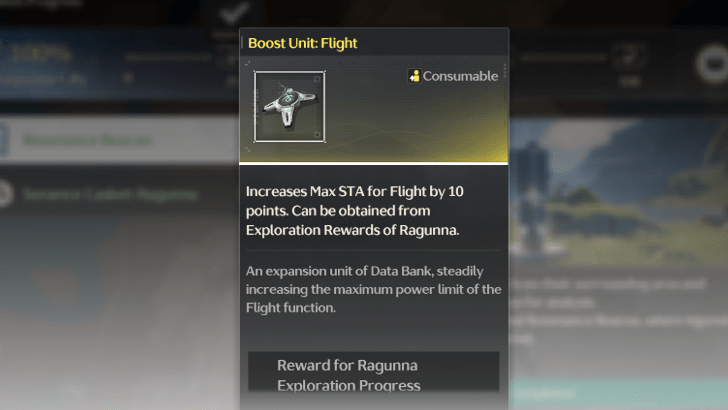Click the Boost Unit: Flight item icon

pyautogui.click(x=289, y=105)
